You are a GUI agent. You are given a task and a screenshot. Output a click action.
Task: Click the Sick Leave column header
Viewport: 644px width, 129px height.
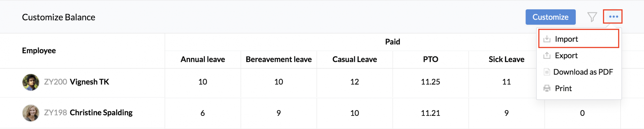click(x=506, y=59)
